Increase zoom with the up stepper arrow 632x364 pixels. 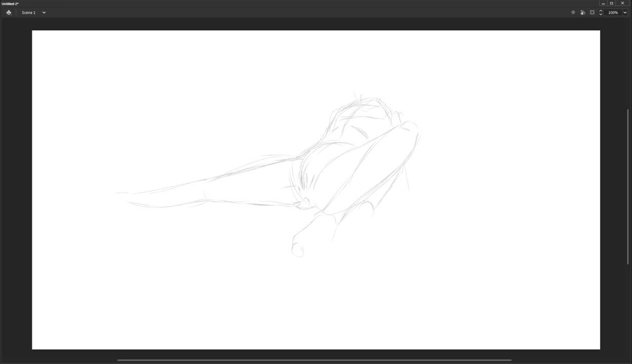click(x=601, y=11)
